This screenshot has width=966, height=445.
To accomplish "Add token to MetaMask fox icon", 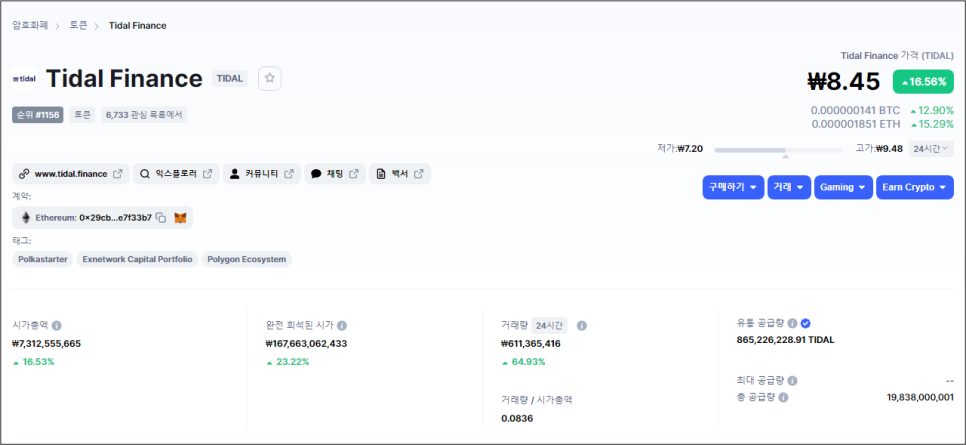I will pyautogui.click(x=180, y=218).
